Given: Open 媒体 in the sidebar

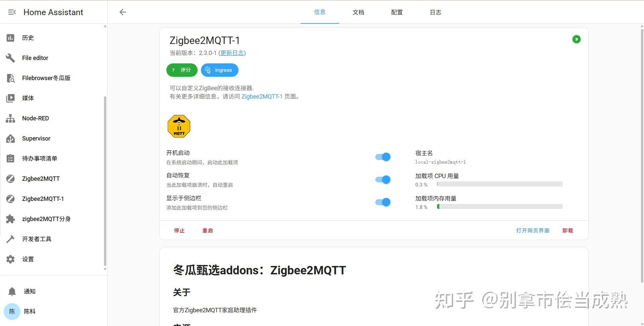Looking at the screenshot, I should coord(28,98).
